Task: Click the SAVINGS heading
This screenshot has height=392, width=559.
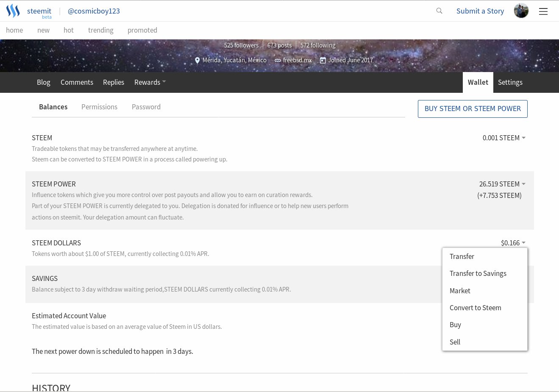Action: 44,278
